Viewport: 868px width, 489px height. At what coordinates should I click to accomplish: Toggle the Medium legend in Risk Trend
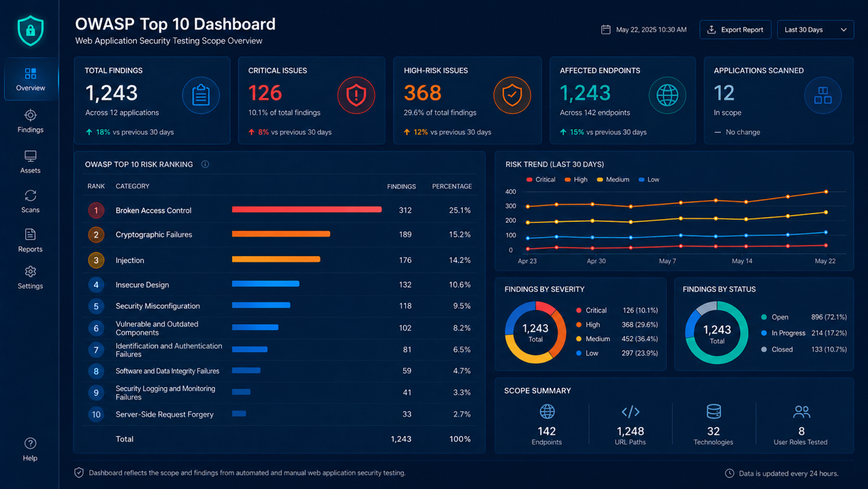(613, 179)
